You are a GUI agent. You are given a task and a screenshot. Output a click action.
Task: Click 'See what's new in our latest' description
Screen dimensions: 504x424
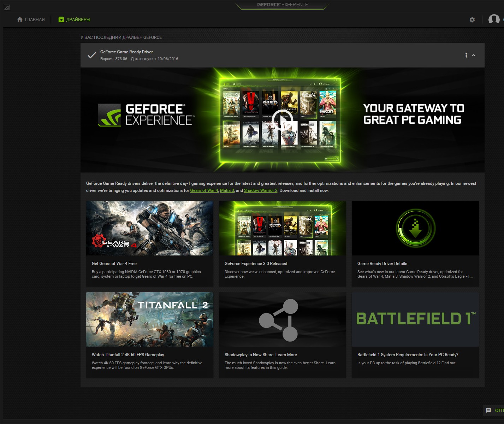point(415,274)
